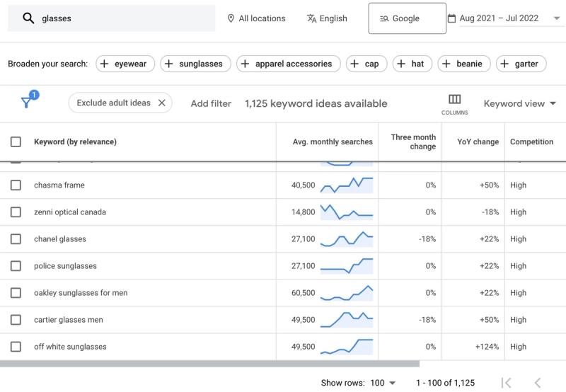Sort by Avg. monthly searches column
Image resolution: width=566 pixels, height=392 pixels.
pyautogui.click(x=333, y=142)
